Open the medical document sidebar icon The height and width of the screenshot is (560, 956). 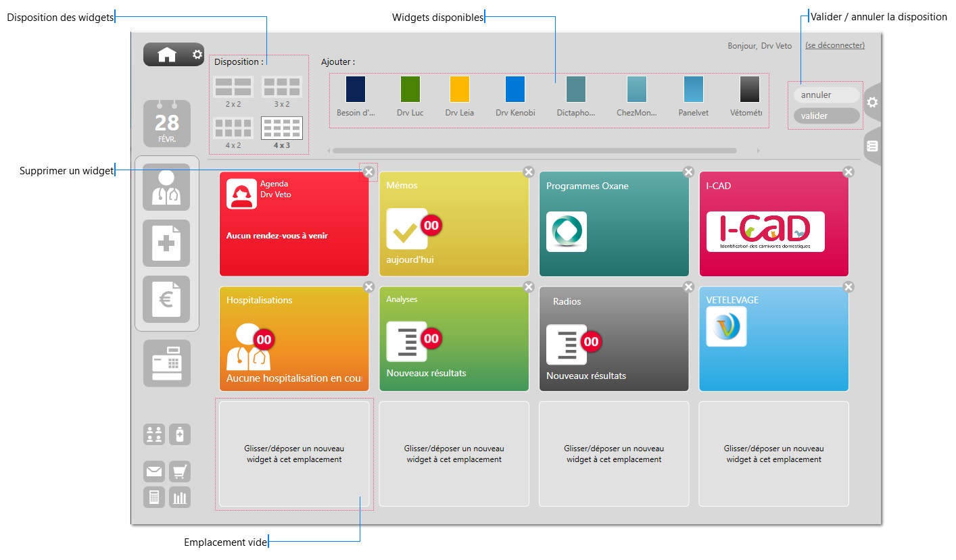tap(166, 243)
